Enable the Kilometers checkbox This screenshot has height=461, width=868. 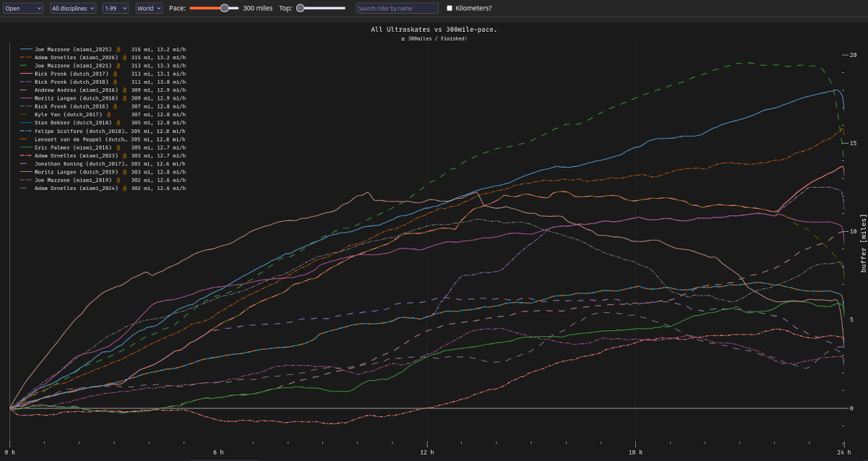coord(450,9)
